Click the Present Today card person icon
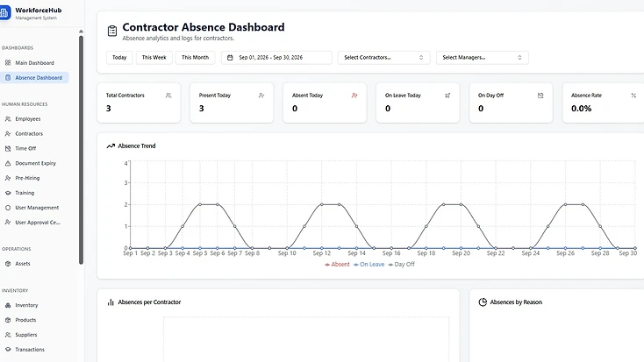 coord(261,96)
